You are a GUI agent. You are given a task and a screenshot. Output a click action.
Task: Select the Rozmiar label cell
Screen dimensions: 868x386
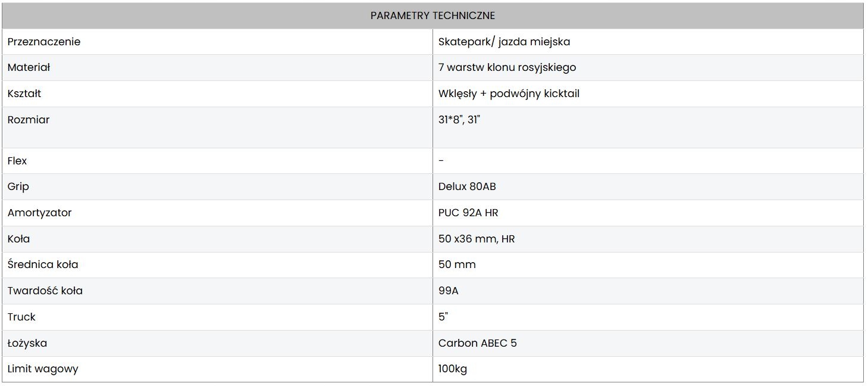29,120
